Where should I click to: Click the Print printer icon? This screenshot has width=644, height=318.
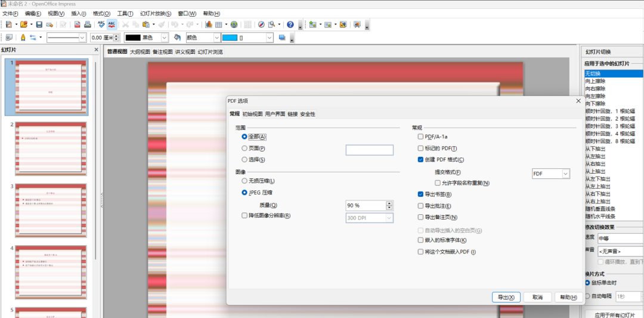87,24
